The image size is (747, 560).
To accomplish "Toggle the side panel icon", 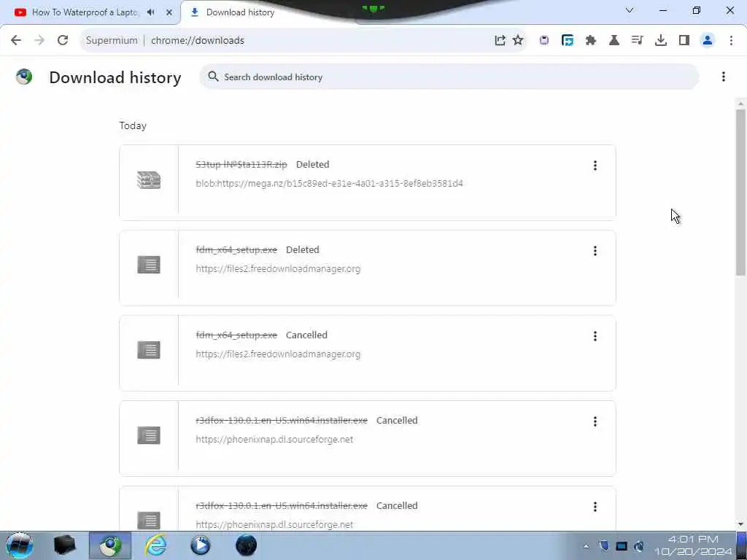I will click(x=684, y=41).
